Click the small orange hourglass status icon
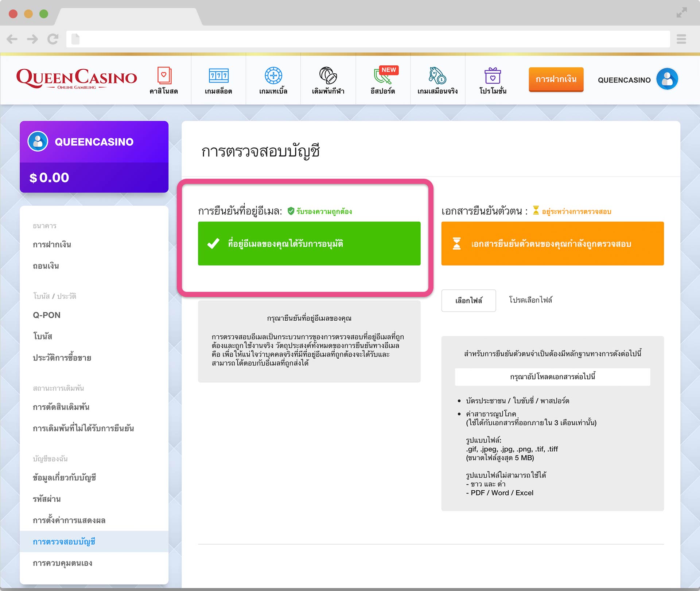700x591 pixels. click(536, 210)
